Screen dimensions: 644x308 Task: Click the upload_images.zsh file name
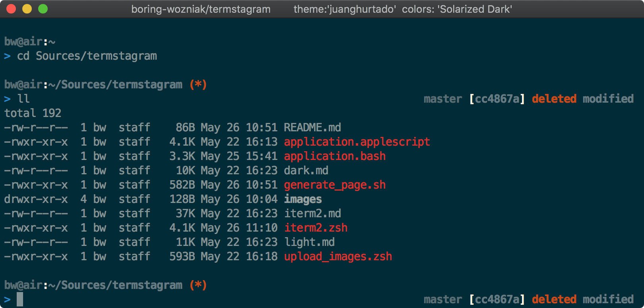(x=338, y=256)
